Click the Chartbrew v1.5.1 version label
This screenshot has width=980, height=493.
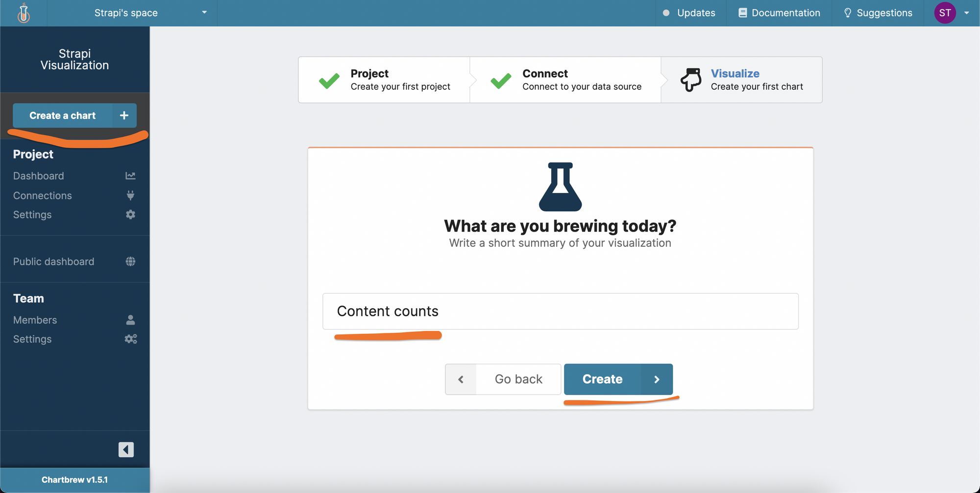[74, 479]
